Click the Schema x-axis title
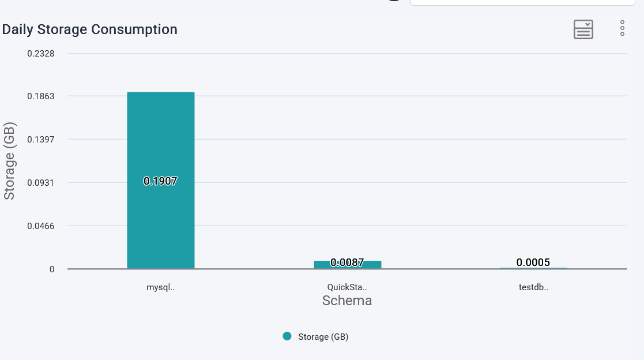 coord(347,301)
